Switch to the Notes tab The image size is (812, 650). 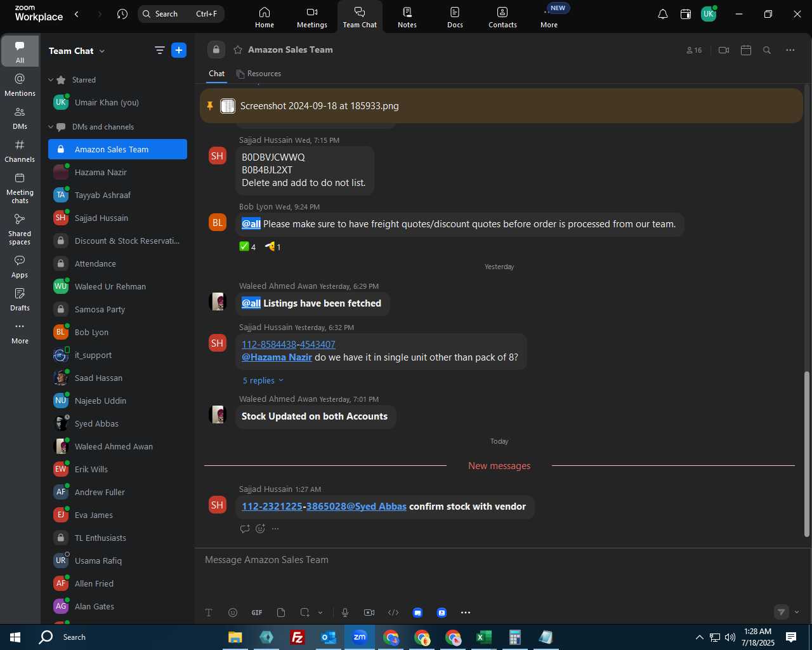pos(407,17)
